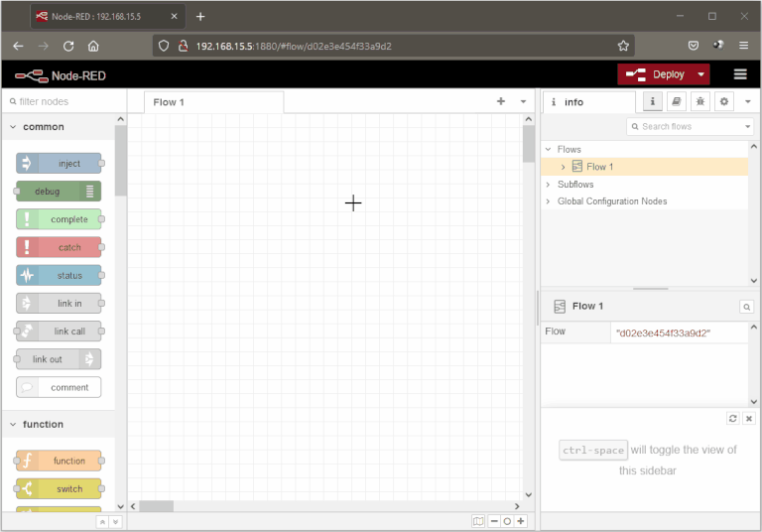Refresh the tips box in sidebar
Viewport: 762px width, 532px height.
[733, 419]
